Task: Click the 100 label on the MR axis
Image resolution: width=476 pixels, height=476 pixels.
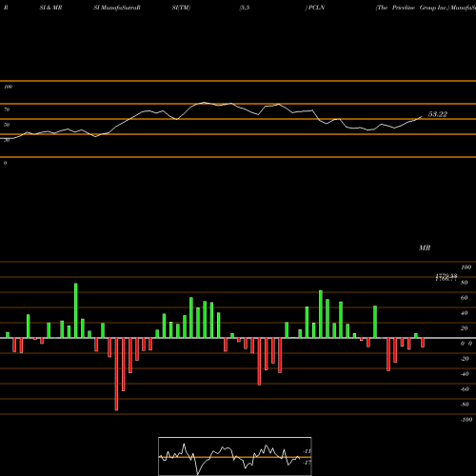Action: tap(466, 268)
